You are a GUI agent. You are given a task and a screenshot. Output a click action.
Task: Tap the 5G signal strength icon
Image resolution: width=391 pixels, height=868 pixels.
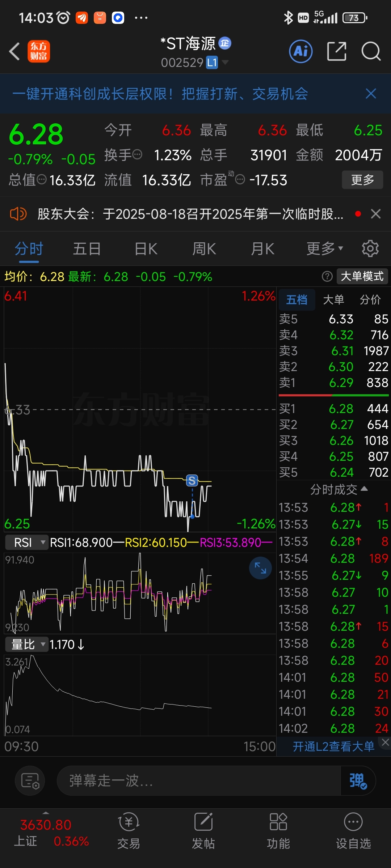pos(325,17)
